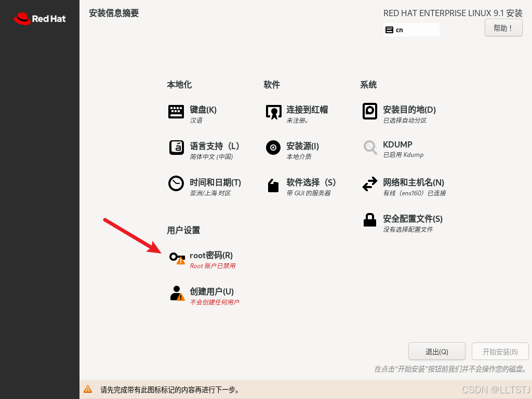Click the '汉语' keyboard status text
The width and height of the screenshot is (532, 399).
point(196,121)
